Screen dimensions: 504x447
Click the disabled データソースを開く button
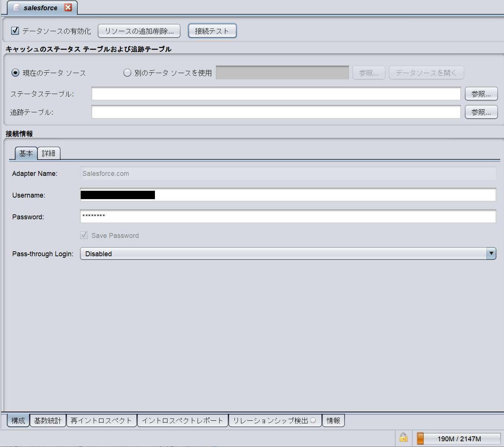pos(426,73)
